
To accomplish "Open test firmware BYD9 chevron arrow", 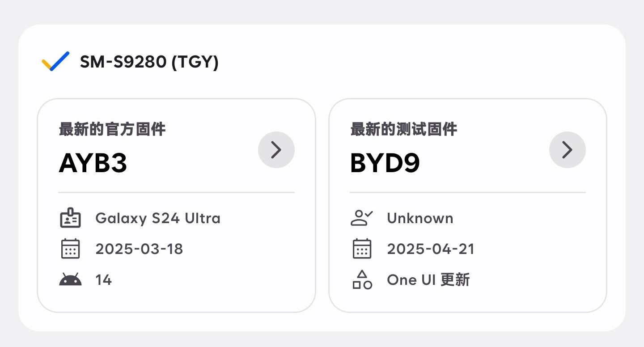I will click(568, 150).
